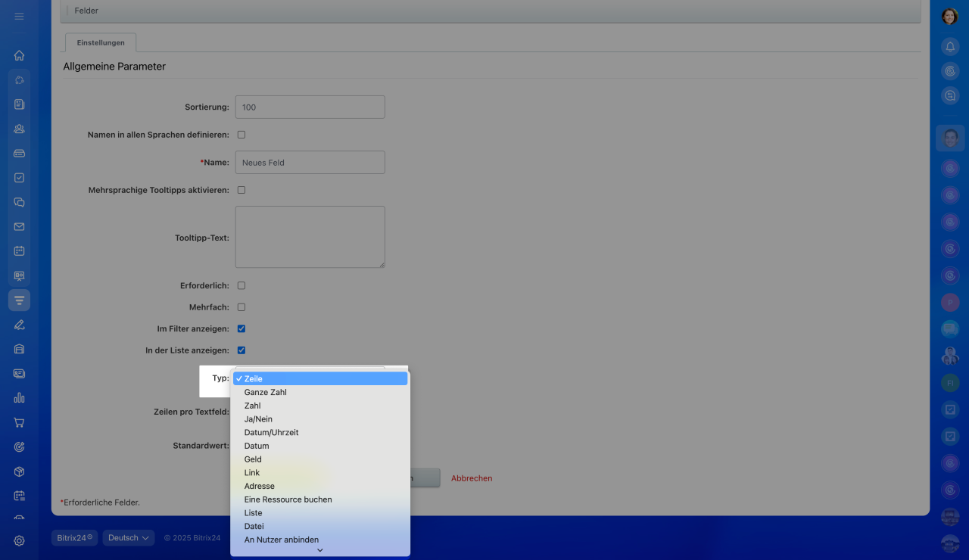Choose 'Datum/Uhrzeit' type option
The width and height of the screenshot is (969, 560).
[320, 432]
